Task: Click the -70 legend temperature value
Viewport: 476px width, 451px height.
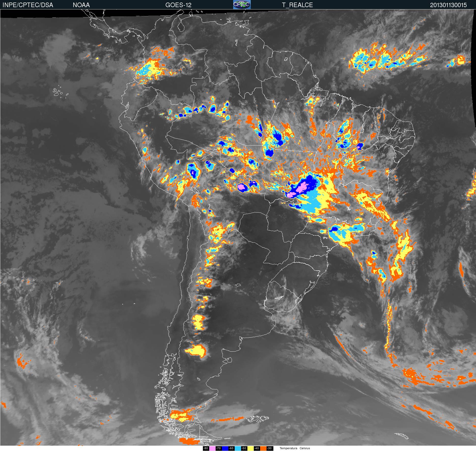Action: (219, 448)
